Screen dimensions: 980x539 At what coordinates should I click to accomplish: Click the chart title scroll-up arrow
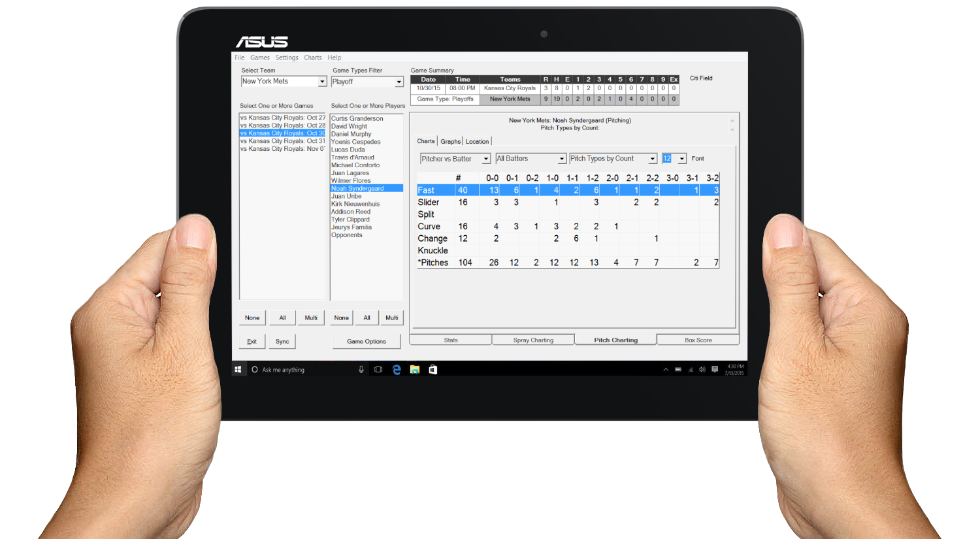click(x=732, y=121)
